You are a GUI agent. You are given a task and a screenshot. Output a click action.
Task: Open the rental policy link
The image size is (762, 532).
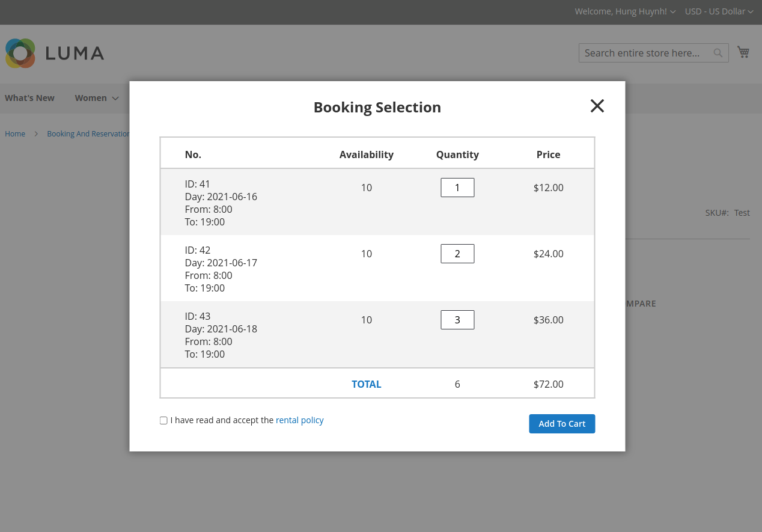299,420
